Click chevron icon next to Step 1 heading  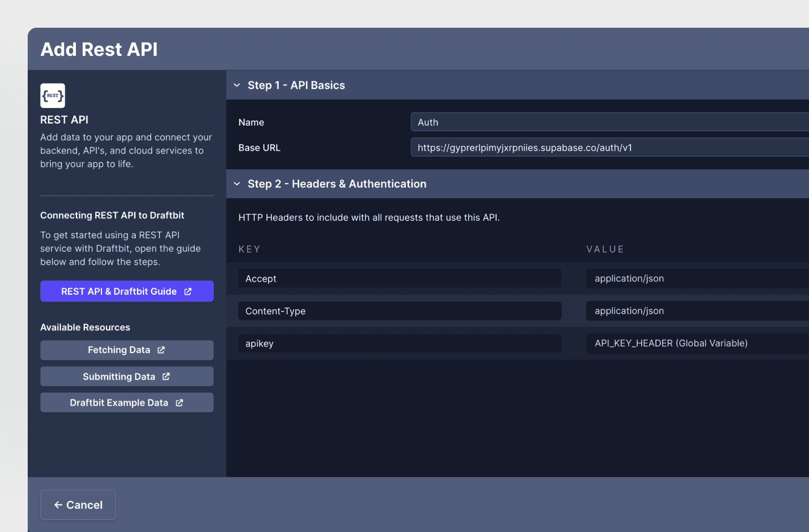tap(237, 85)
